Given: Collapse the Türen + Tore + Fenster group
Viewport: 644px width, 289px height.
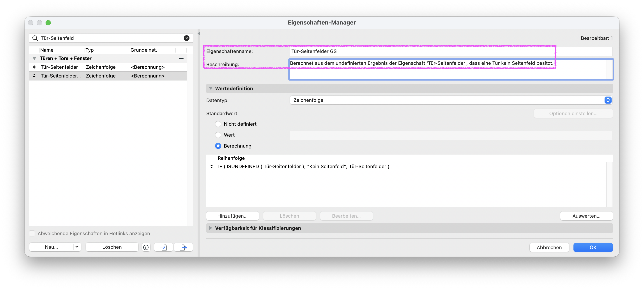Looking at the screenshot, I should (34, 58).
